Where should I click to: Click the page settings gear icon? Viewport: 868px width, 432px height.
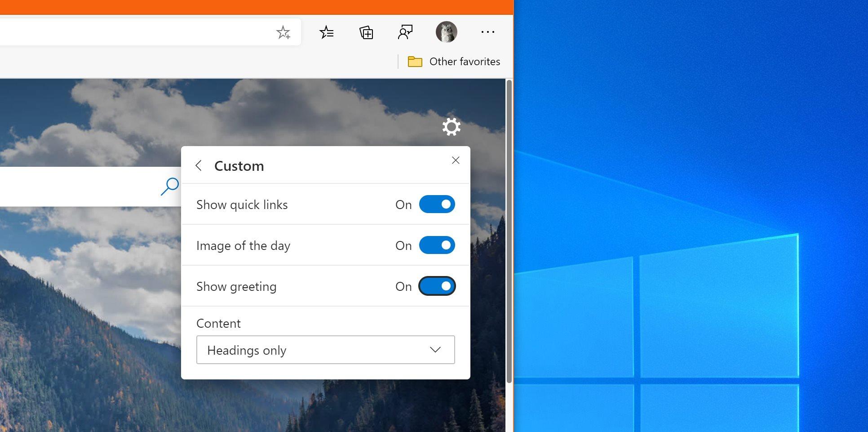pyautogui.click(x=451, y=127)
